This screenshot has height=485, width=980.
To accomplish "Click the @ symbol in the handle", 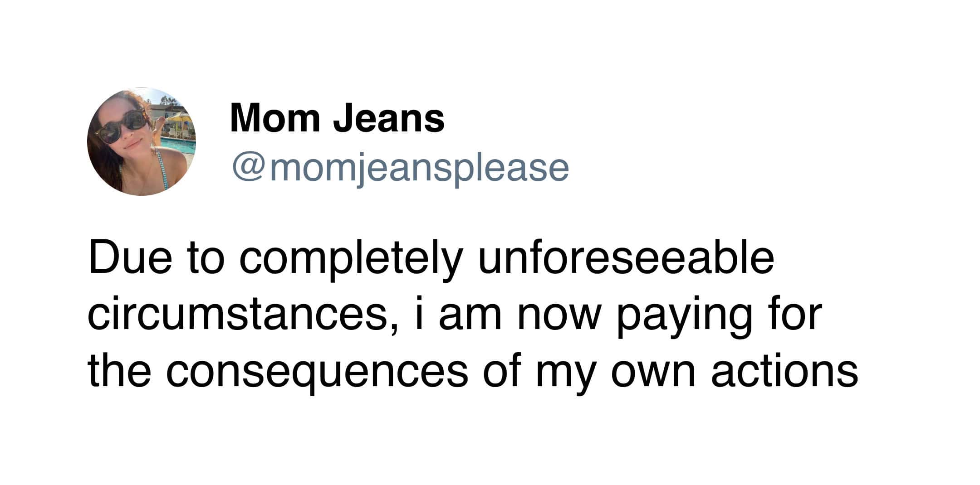I will click(249, 168).
